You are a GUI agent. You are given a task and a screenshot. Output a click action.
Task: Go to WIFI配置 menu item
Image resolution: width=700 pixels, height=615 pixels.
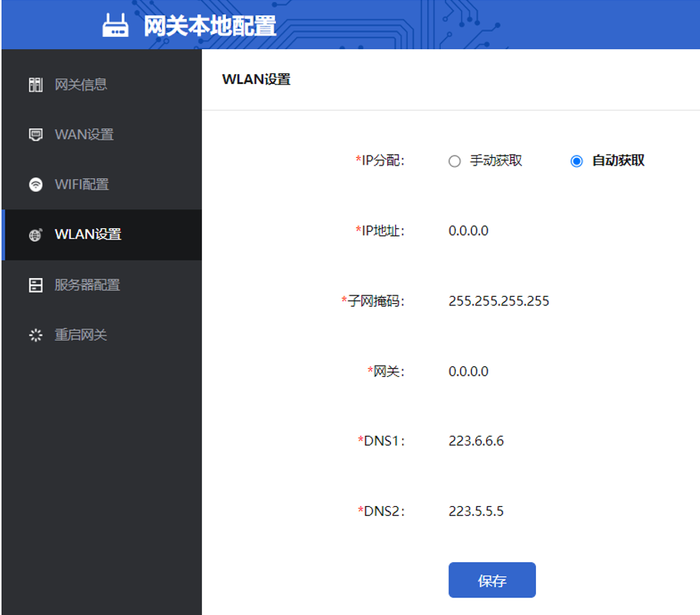(x=102, y=184)
